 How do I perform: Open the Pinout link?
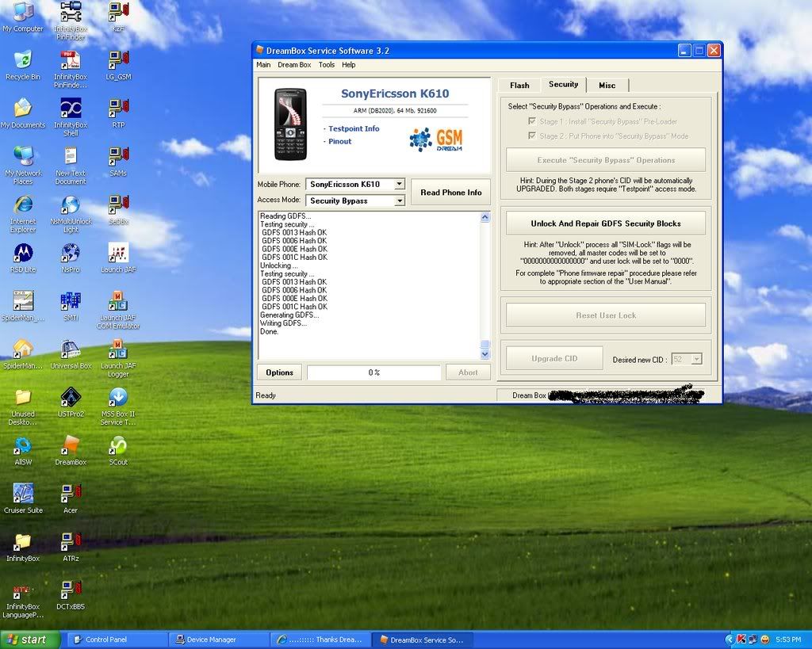pos(339,141)
